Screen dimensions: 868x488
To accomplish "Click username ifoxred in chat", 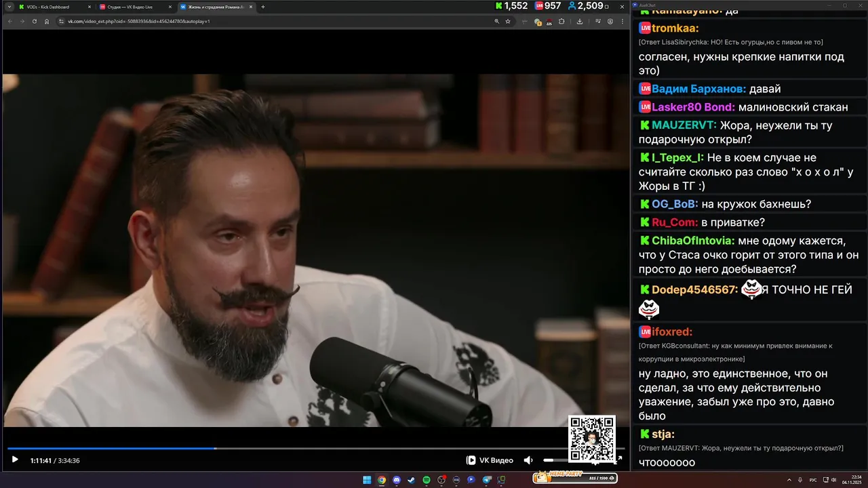I will pos(672,331).
